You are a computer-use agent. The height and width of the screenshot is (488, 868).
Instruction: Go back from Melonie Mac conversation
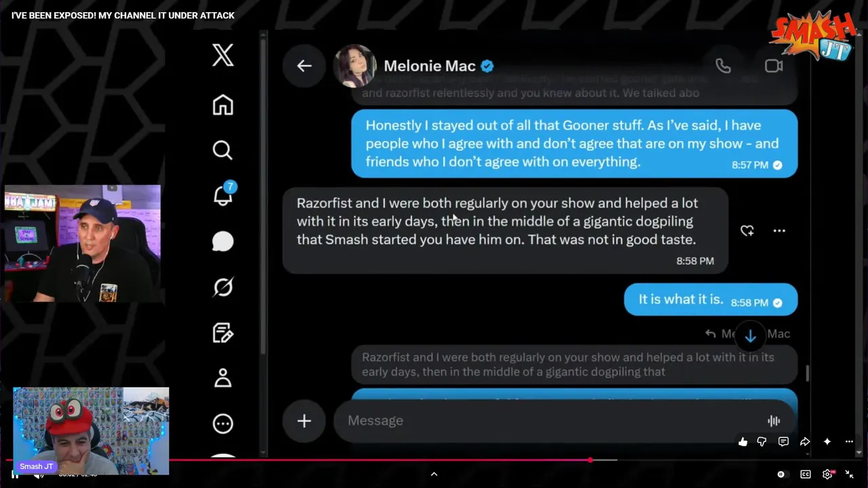pos(304,66)
